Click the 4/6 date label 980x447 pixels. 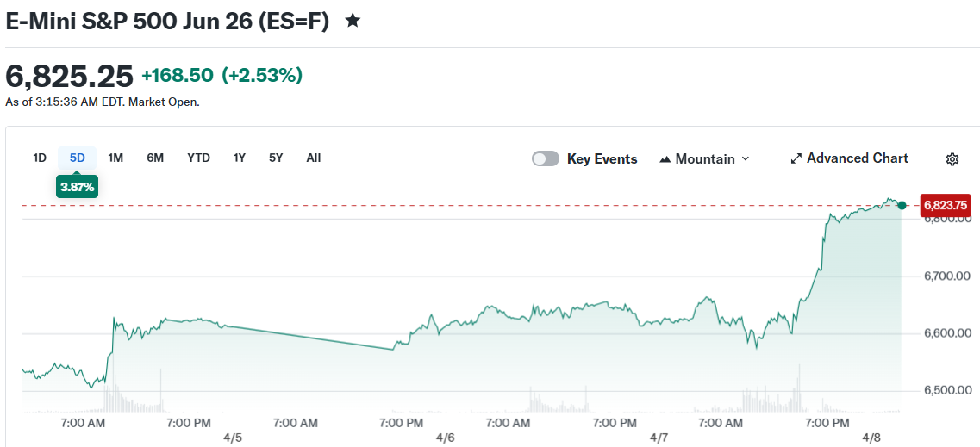coord(445,438)
